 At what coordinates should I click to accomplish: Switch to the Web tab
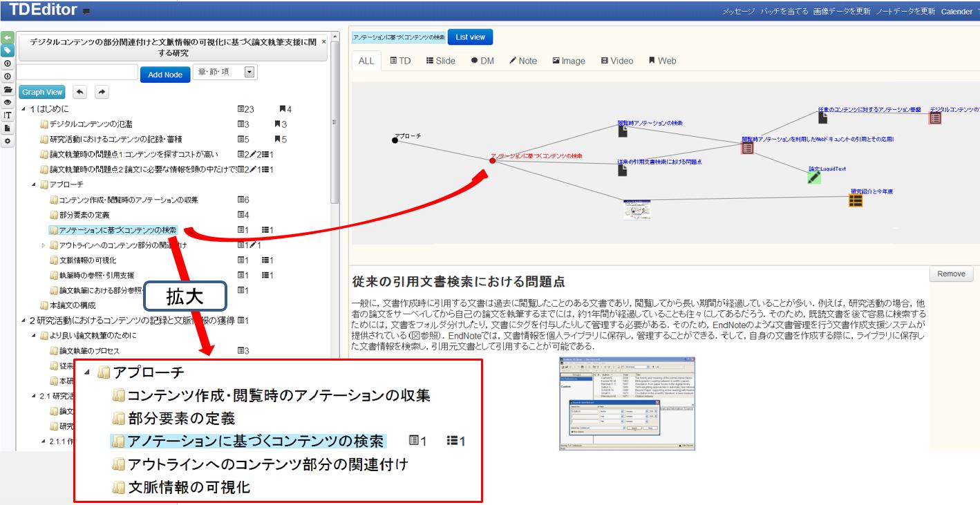[662, 61]
